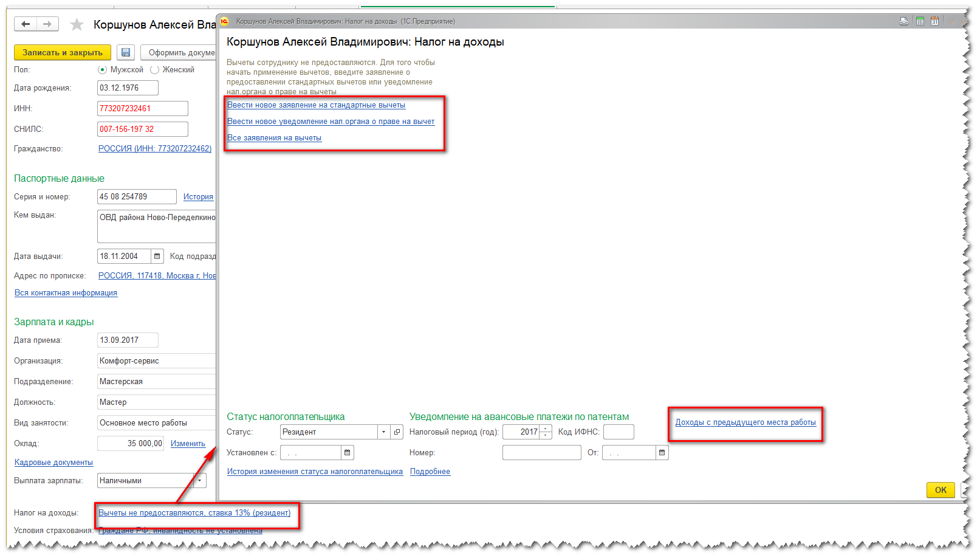The width and height of the screenshot is (980, 558).
Task: Open Все заявления на вычеты link
Action: 274,138
